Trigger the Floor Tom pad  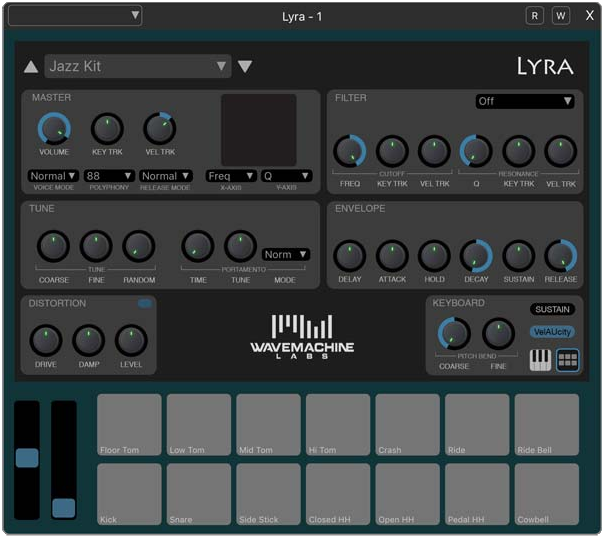(x=129, y=424)
